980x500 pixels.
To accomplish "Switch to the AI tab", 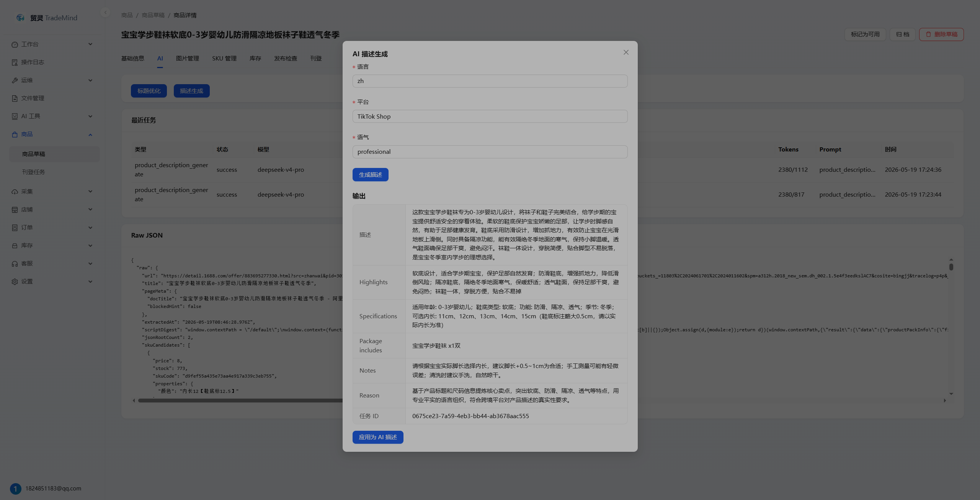I will (x=160, y=59).
